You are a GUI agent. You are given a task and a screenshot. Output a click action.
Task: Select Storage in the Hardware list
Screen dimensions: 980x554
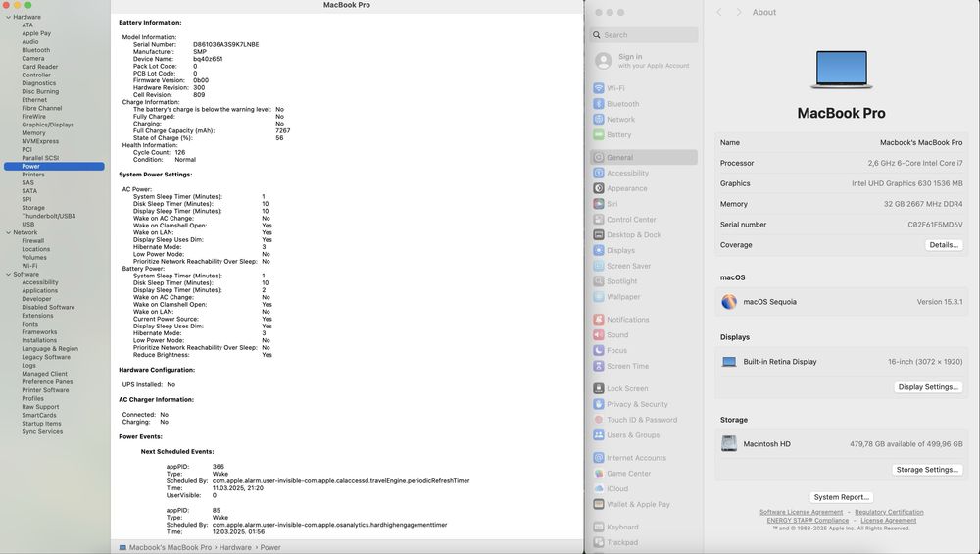pos(33,208)
